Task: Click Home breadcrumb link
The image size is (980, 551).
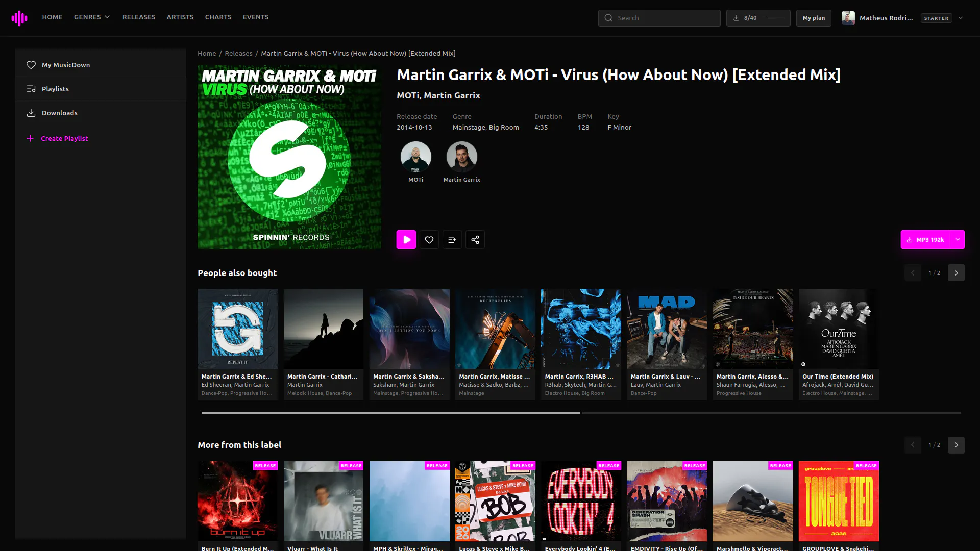Action: pos(207,53)
